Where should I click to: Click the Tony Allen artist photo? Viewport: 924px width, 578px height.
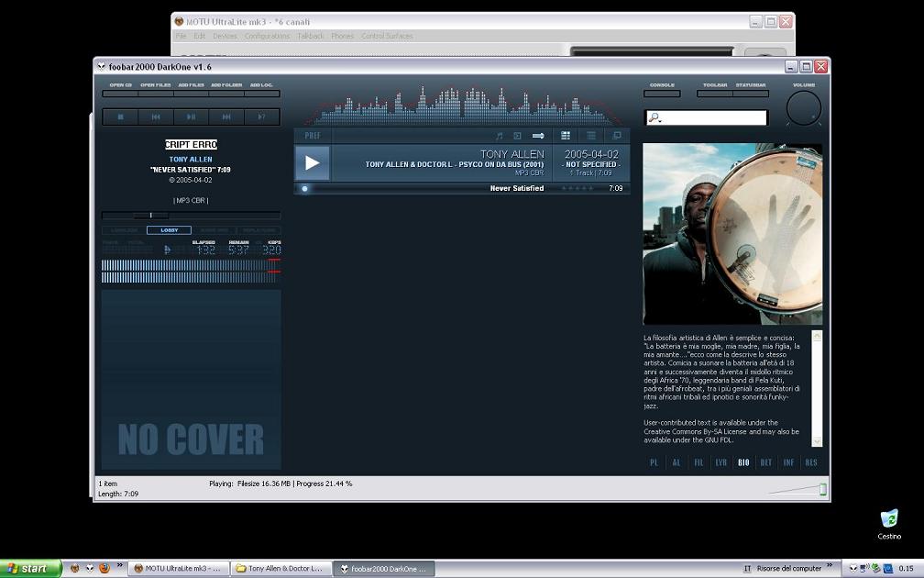point(731,234)
